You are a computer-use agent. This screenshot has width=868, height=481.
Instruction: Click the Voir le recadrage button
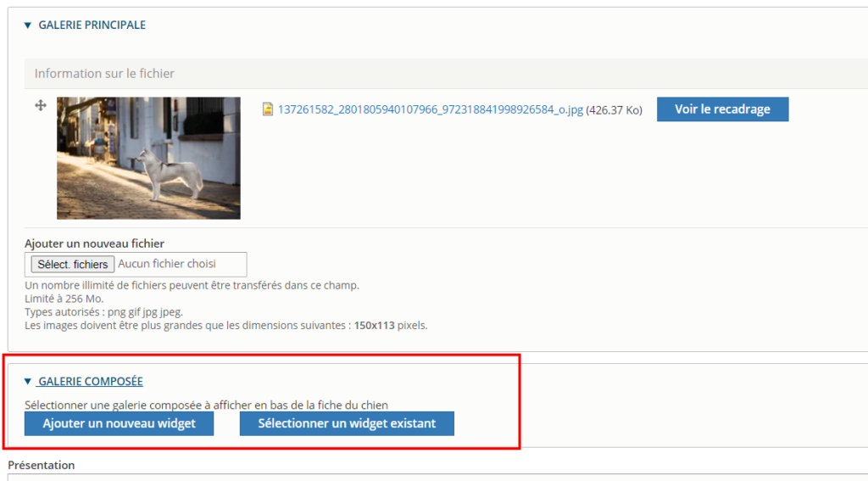(722, 109)
